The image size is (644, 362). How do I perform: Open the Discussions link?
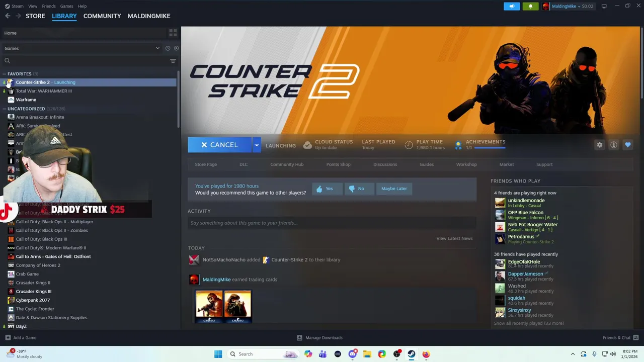click(x=385, y=164)
